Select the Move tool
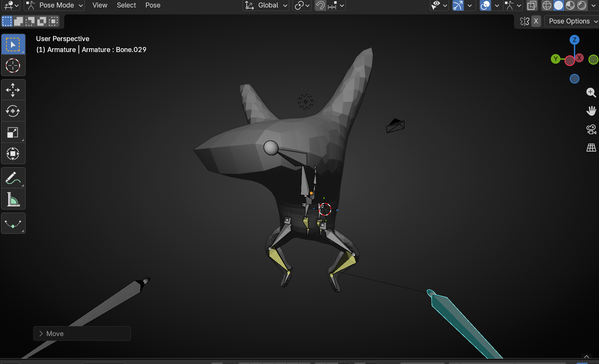The height and width of the screenshot is (364, 599). pos(13,90)
